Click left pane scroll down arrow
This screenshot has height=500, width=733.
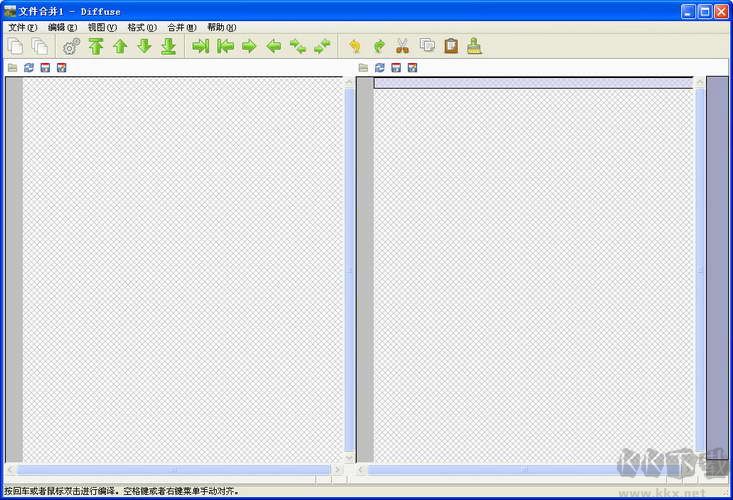(349, 457)
